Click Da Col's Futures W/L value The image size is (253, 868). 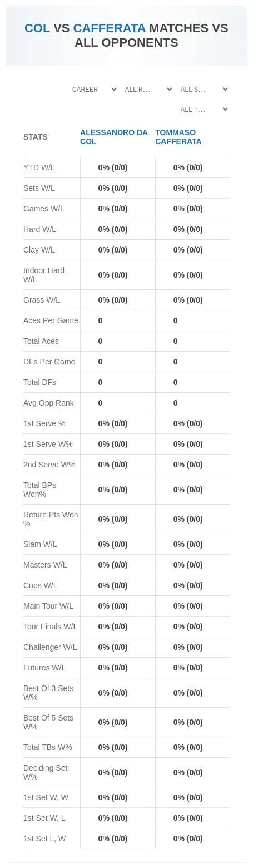pos(113,668)
